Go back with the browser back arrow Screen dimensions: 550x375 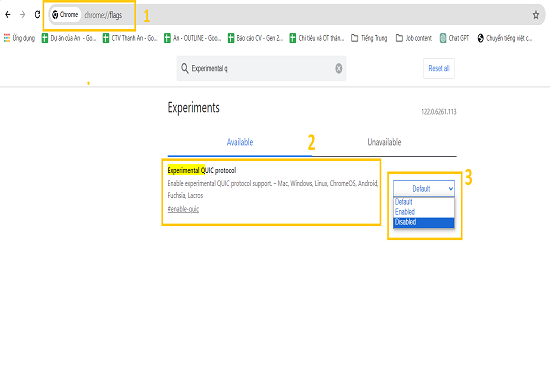point(8,14)
